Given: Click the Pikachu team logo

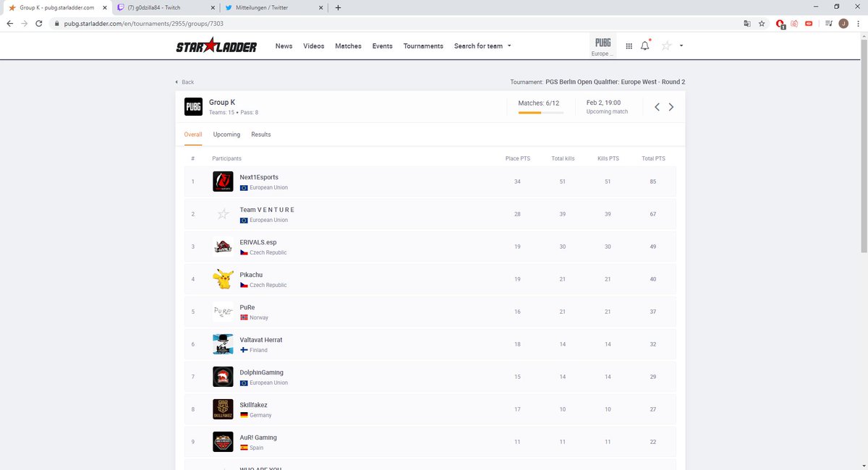Looking at the screenshot, I should click(223, 279).
